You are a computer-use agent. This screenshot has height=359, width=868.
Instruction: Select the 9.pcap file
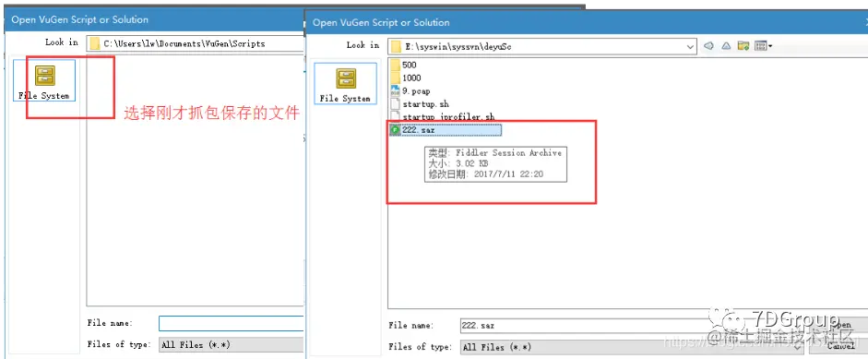(410, 90)
